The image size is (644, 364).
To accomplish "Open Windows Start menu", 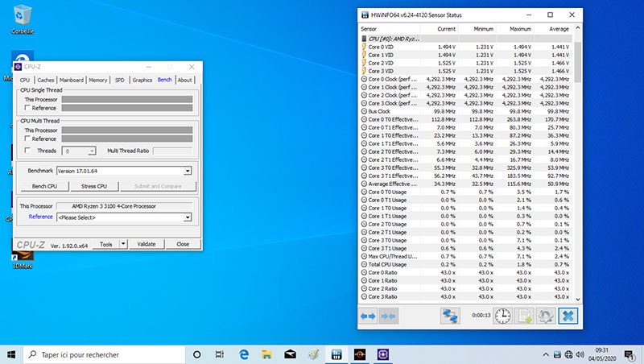I will click(x=11, y=354).
